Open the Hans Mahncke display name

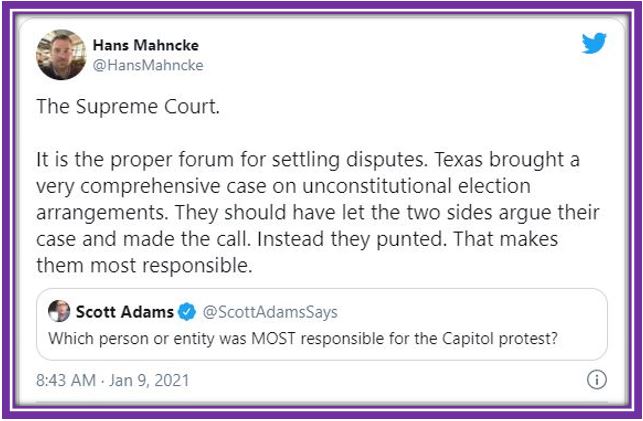click(146, 45)
